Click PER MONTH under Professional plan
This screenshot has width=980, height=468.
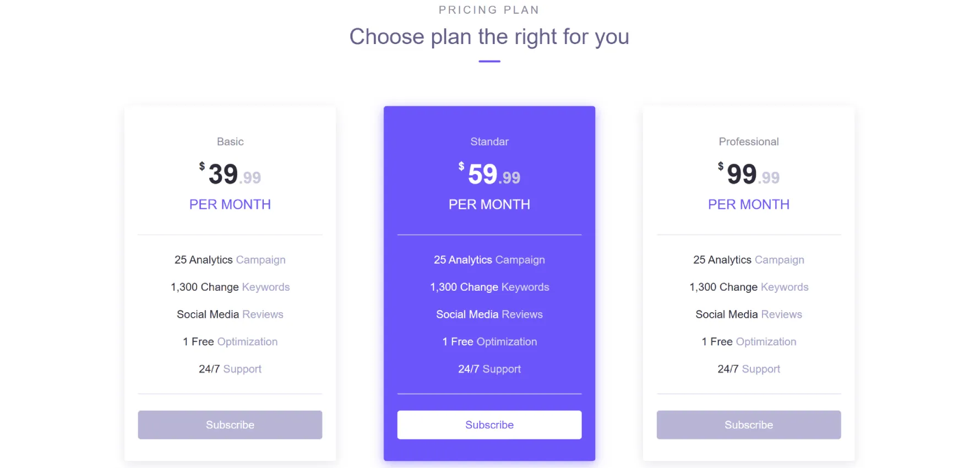pyautogui.click(x=749, y=204)
